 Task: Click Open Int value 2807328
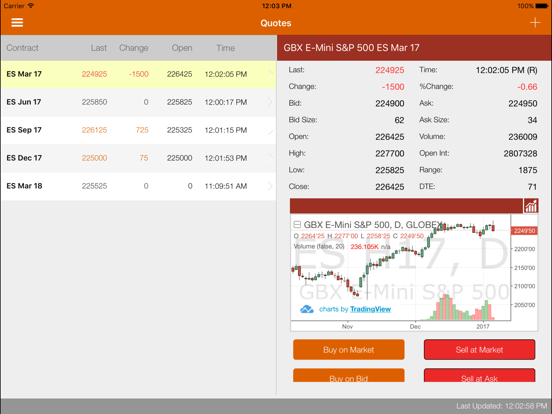(520, 153)
